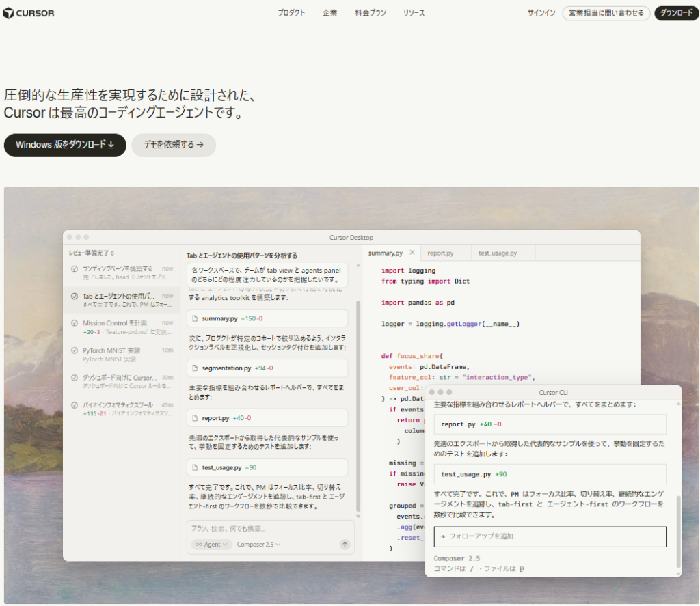Open the プロダクト navigation menu
The height and width of the screenshot is (606, 700).
pyautogui.click(x=291, y=13)
